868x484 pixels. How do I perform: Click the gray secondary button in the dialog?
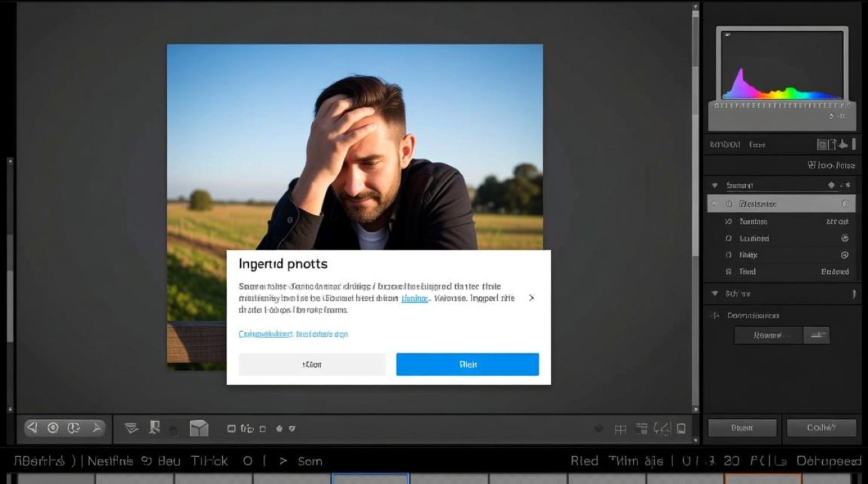click(312, 364)
